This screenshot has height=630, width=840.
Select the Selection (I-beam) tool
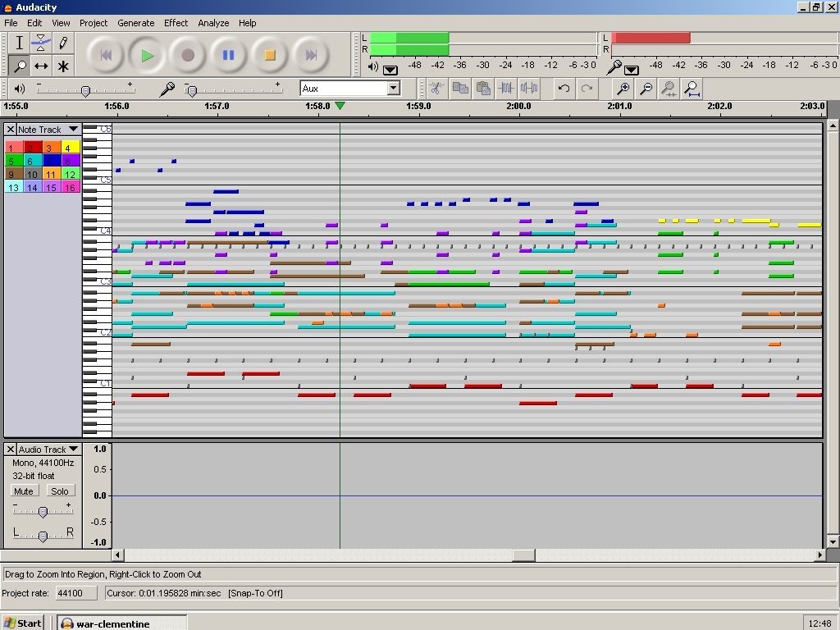(20, 43)
